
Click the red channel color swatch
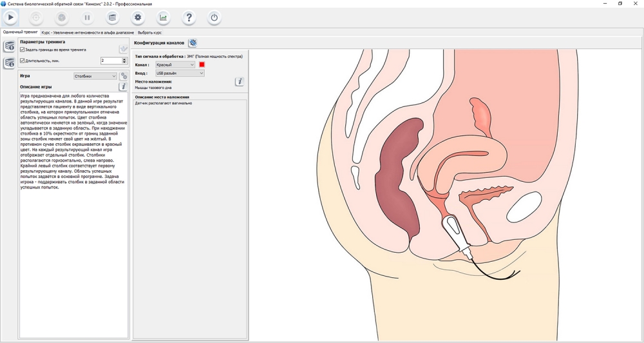(x=202, y=65)
